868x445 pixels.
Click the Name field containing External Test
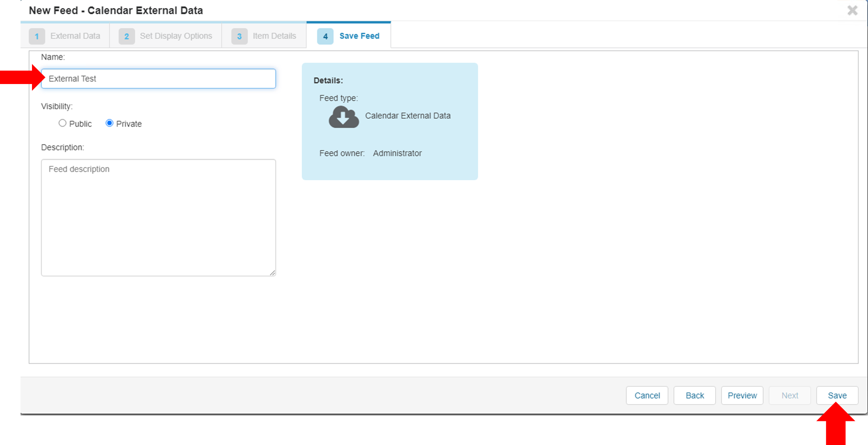pos(158,79)
